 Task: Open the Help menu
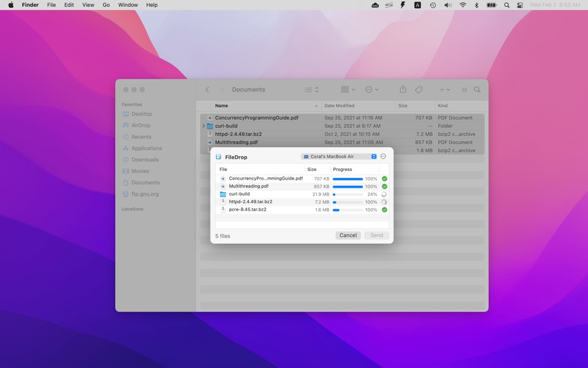pyautogui.click(x=152, y=5)
